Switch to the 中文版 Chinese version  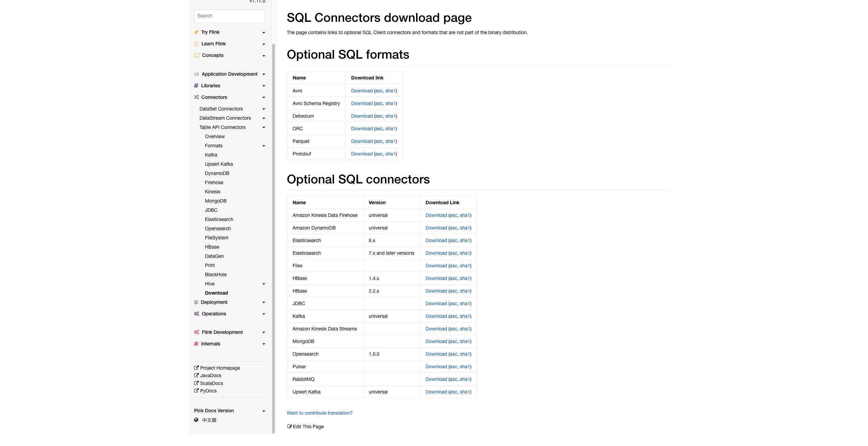tap(209, 420)
